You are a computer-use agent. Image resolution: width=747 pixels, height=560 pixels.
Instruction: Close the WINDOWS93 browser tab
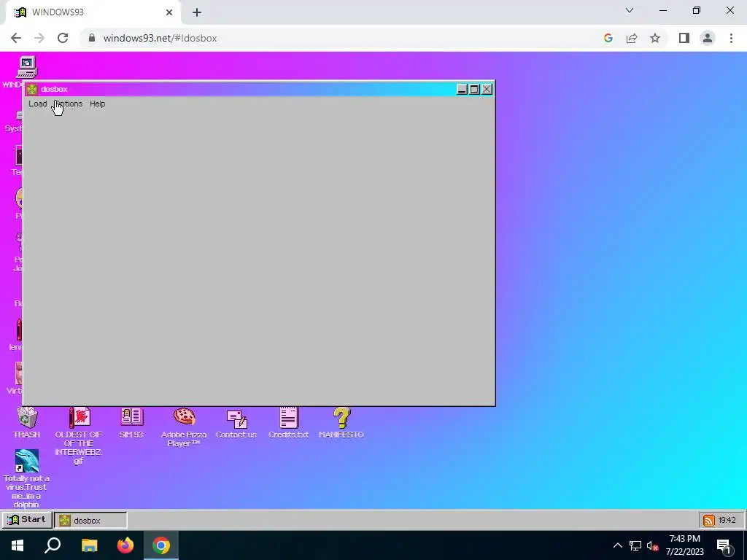pyautogui.click(x=169, y=12)
